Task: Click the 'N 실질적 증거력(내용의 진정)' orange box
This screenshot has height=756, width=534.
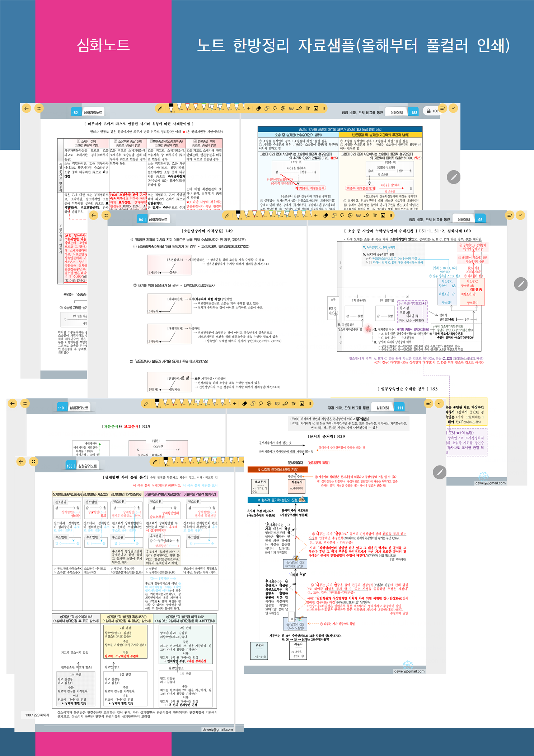Action: pos(278,469)
